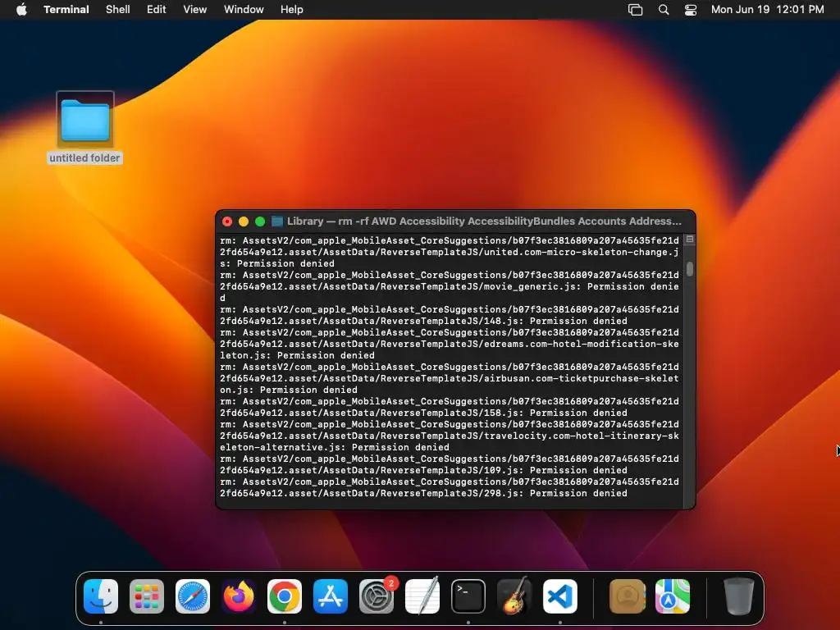This screenshot has height=630, width=840.
Task: Open Google Chrome in the Dock
Action: click(x=285, y=596)
